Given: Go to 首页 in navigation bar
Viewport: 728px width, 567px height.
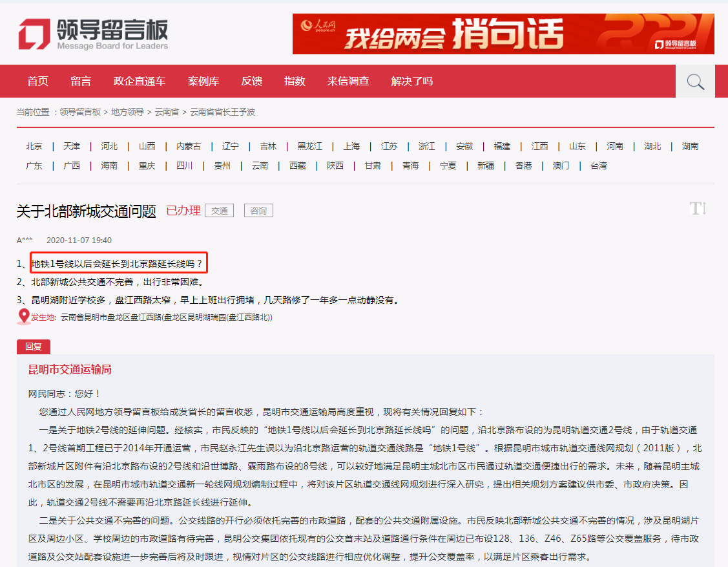Looking at the screenshot, I should [x=37, y=81].
